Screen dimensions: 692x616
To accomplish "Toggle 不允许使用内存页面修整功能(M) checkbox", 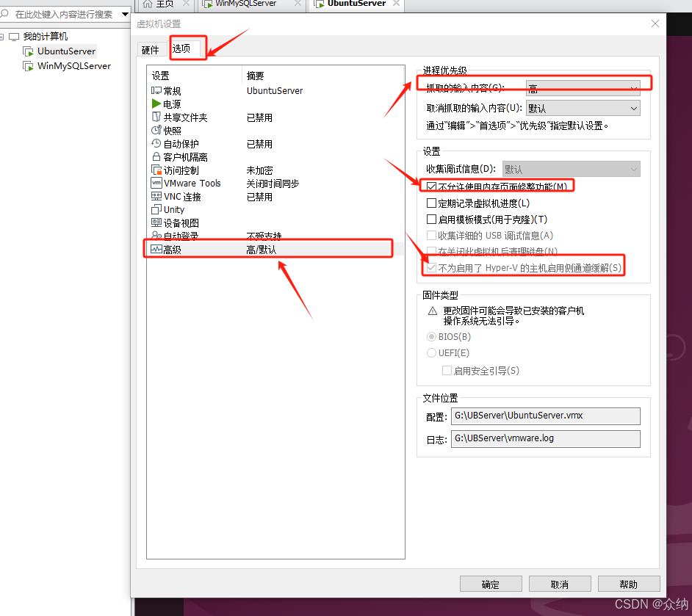I will coord(432,187).
